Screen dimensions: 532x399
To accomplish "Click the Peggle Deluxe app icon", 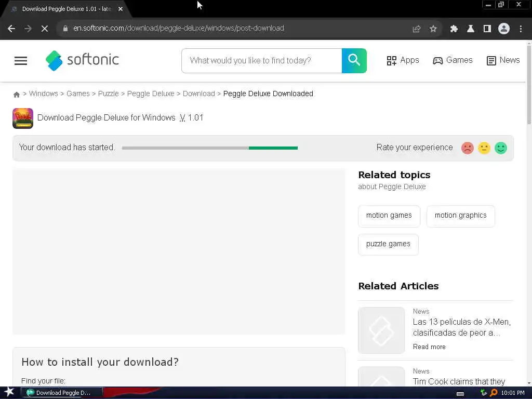I will click(x=23, y=118).
